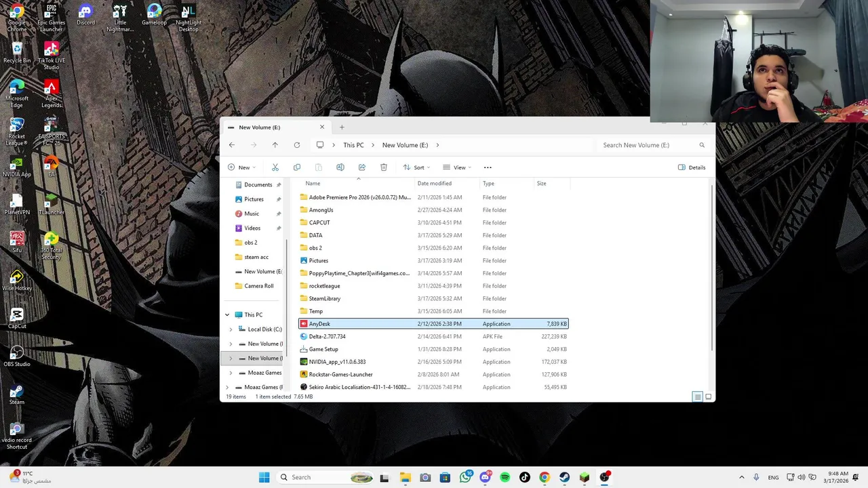Click the Share icon in Explorer toolbar
This screenshot has height=488, width=868.
pyautogui.click(x=362, y=167)
